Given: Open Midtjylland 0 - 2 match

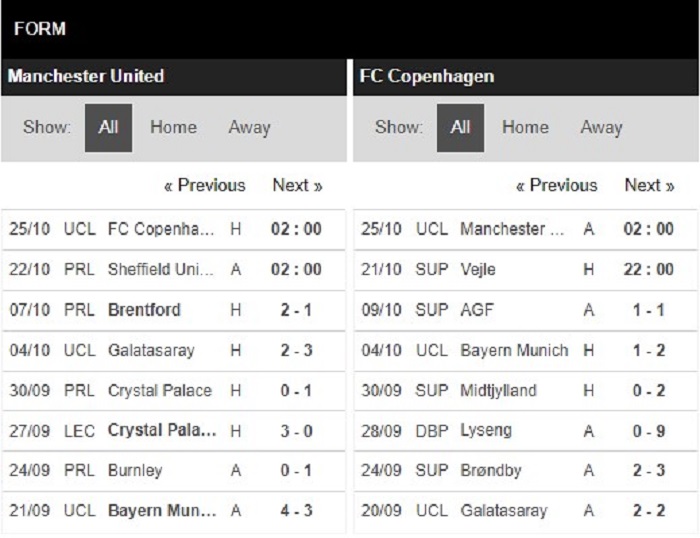Looking at the screenshot, I should pyautogui.click(x=498, y=391).
